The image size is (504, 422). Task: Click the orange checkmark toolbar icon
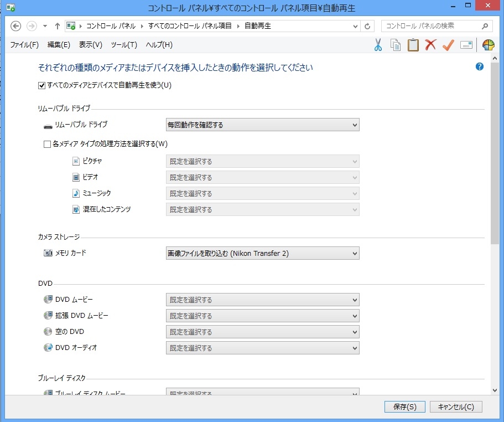pyautogui.click(x=448, y=45)
